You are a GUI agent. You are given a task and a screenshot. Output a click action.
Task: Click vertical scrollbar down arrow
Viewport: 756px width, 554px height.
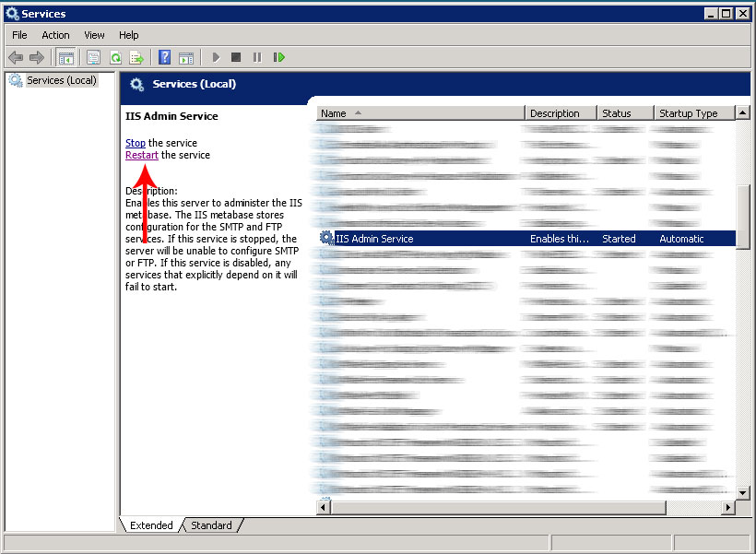coord(742,493)
